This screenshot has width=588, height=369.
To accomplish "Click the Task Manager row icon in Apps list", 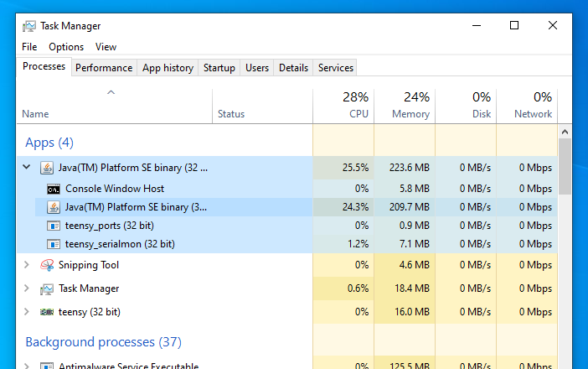I will 47,288.
